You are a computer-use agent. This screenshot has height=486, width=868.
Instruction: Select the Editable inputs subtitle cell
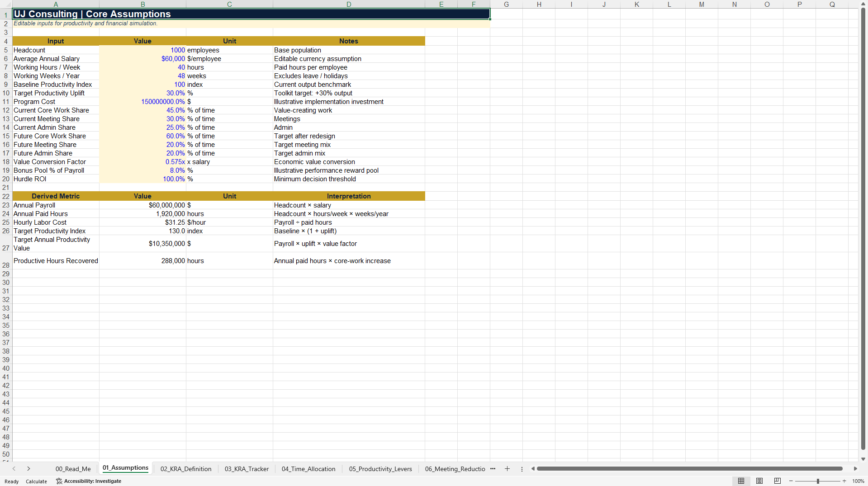point(251,24)
